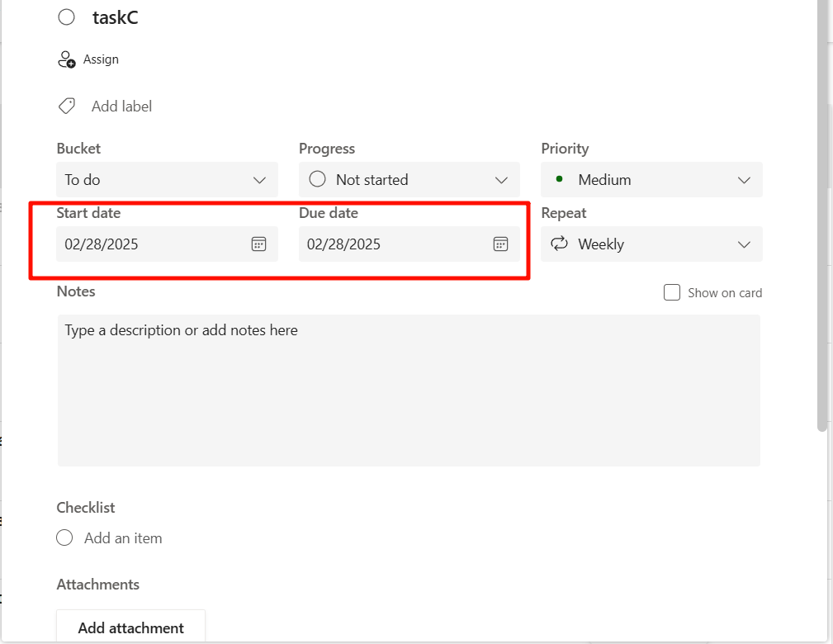Click the Bucket field label
833x644 pixels.
(x=78, y=149)
